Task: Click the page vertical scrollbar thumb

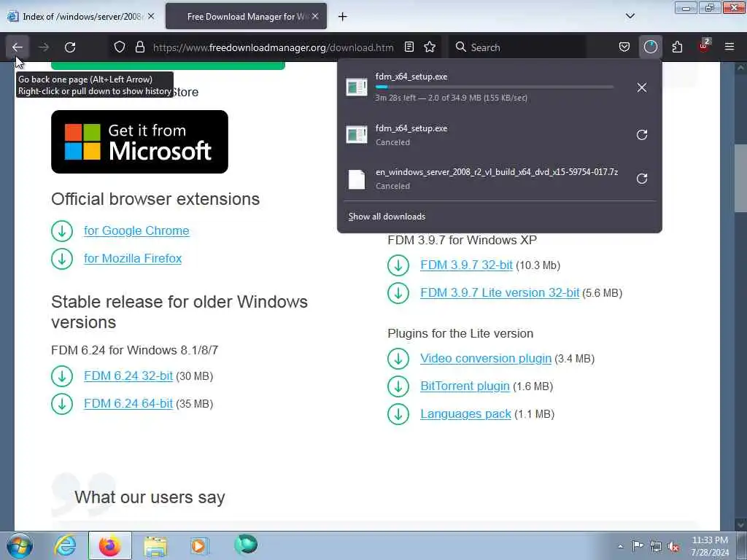Action: (740, 178)
